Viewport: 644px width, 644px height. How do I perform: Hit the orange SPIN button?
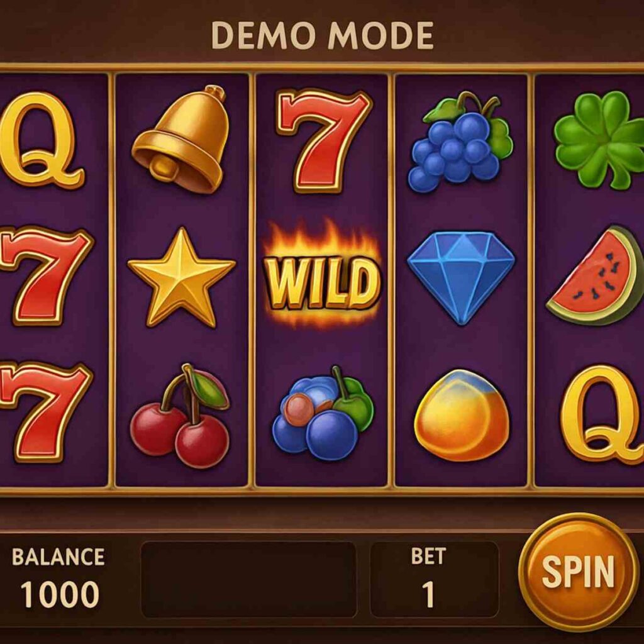(579, 572)
